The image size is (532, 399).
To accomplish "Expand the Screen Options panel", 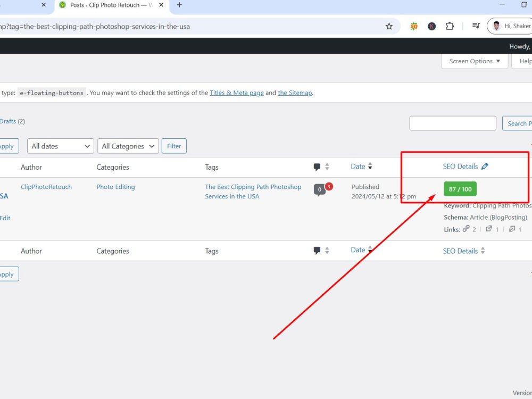I will point(475,61).
